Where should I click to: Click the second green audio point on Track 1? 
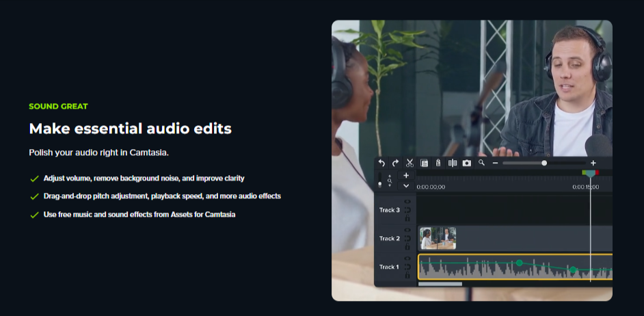point(573,269)
